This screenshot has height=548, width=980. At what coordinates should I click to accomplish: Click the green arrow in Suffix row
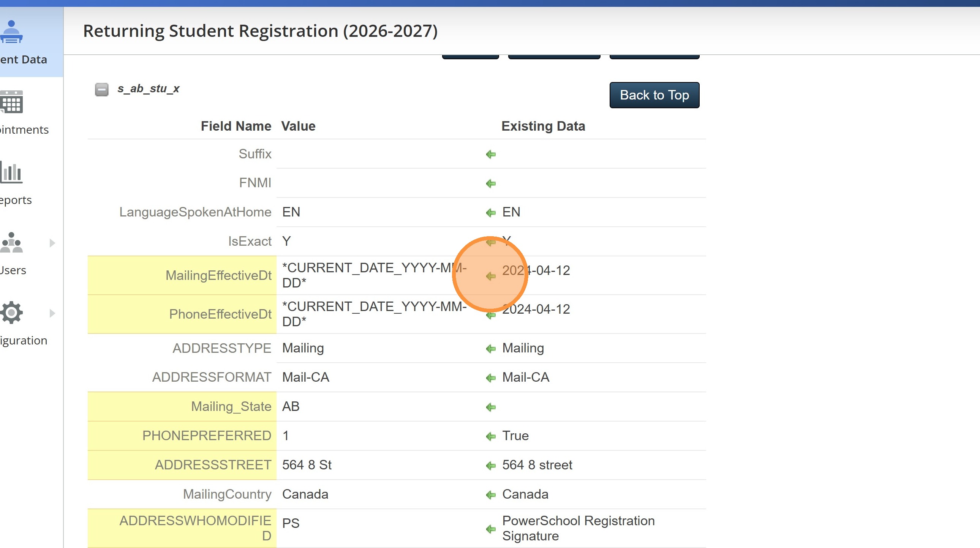pos(491,155)
